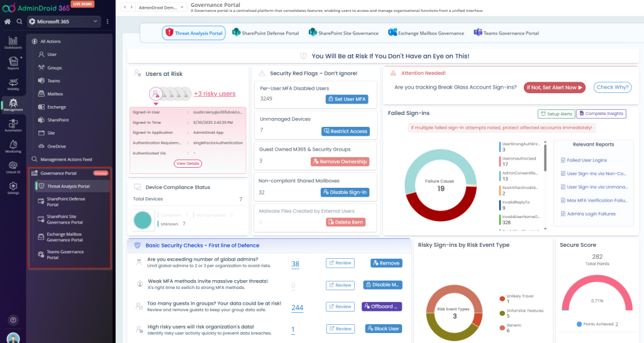Click the Setup Alerts button
The width and height of the screenshot is (644, 343).
556,114
